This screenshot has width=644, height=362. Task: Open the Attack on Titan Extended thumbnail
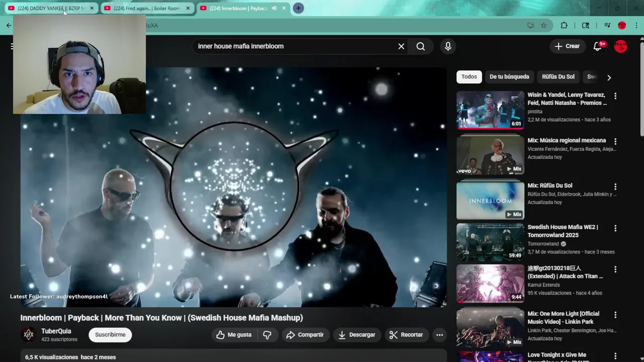coord(490,284)
